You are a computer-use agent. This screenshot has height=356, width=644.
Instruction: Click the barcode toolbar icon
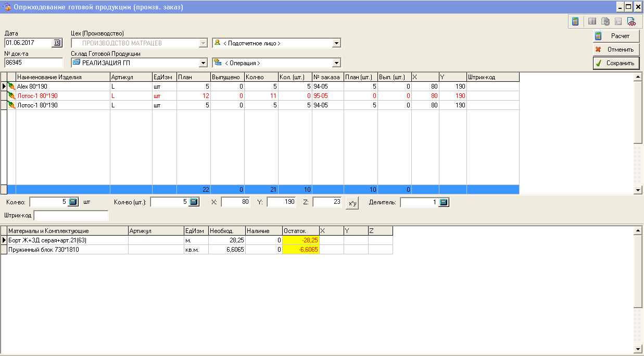click(x=592, y=21)
